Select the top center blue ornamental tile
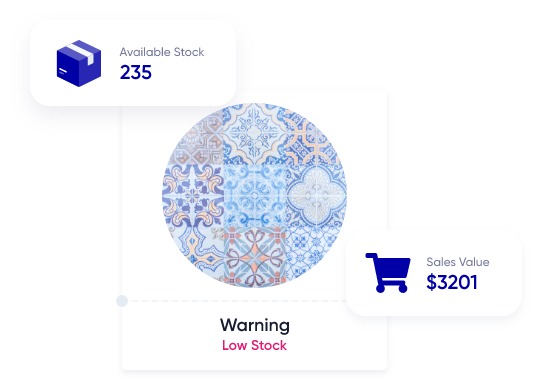The image size is (537, 382). pyautogui.click(x=254, y=134)
